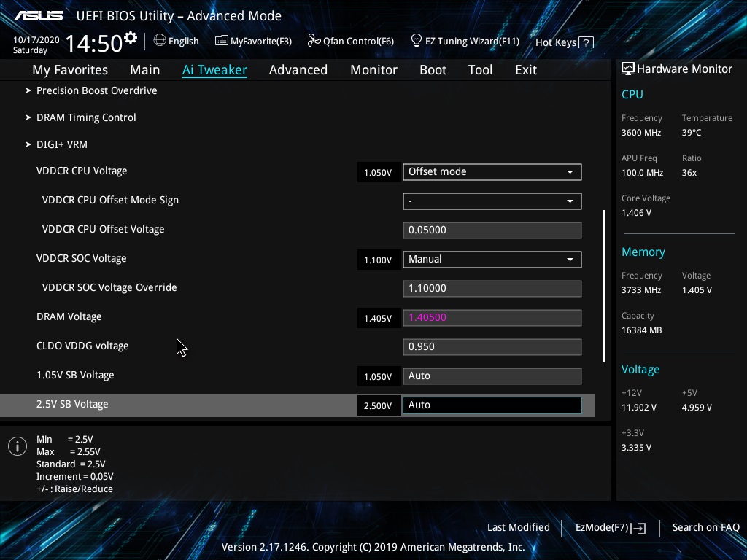Click the CPU Temperature 39°C reading
Viewport: 747px width, 560px height.
[x=692, y=133]
